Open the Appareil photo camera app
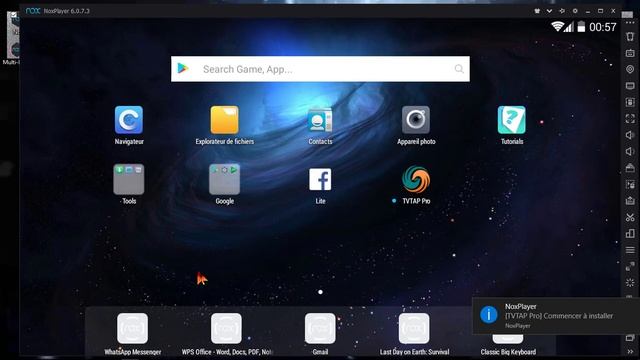 416,120
